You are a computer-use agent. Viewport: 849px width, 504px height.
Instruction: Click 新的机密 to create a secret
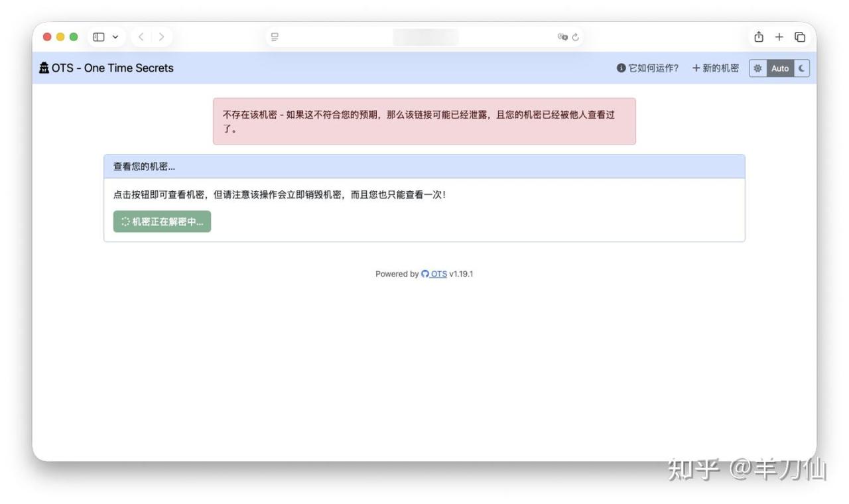[716, 68]
